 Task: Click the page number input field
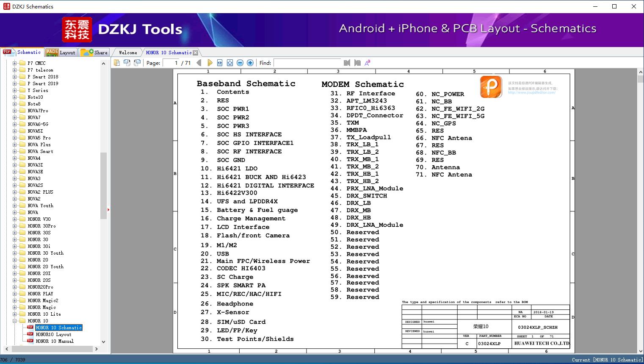(x=171, y=63)
